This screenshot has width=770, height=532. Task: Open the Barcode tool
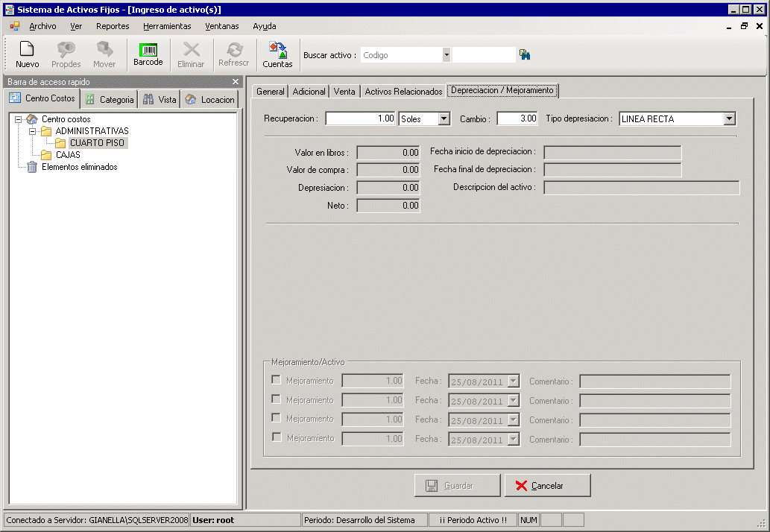[148, 54]
